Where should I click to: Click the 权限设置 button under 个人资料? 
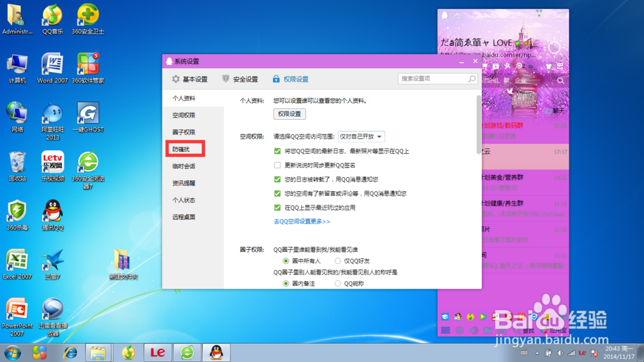coord(290,114)
